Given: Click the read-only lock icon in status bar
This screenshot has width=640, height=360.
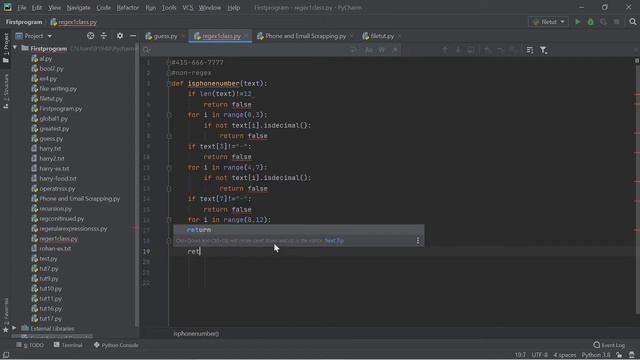Looking at the screenshot, I should click(x=619, y=355).
